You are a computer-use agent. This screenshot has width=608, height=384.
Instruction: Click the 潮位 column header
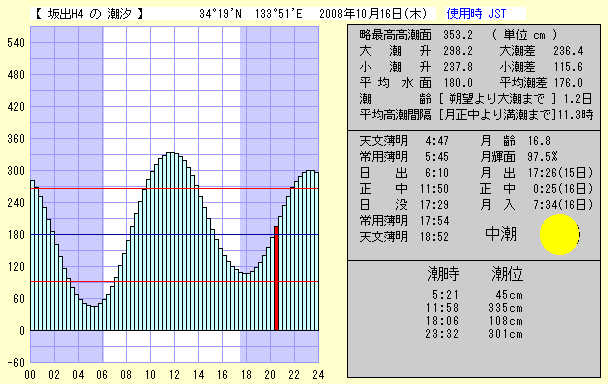(x=507, y=274)
